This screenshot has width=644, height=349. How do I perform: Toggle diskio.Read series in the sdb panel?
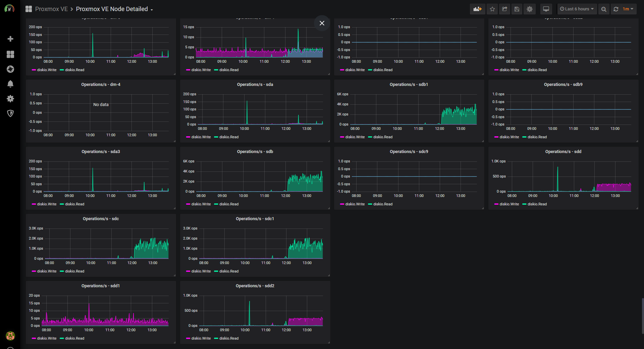click(229, 204)
